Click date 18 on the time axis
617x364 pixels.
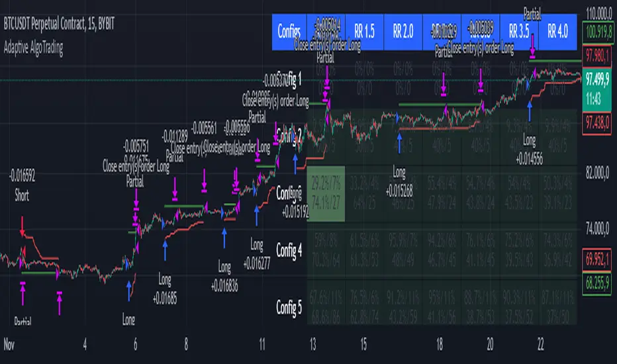pyautogui.click(x=440, y=345)
